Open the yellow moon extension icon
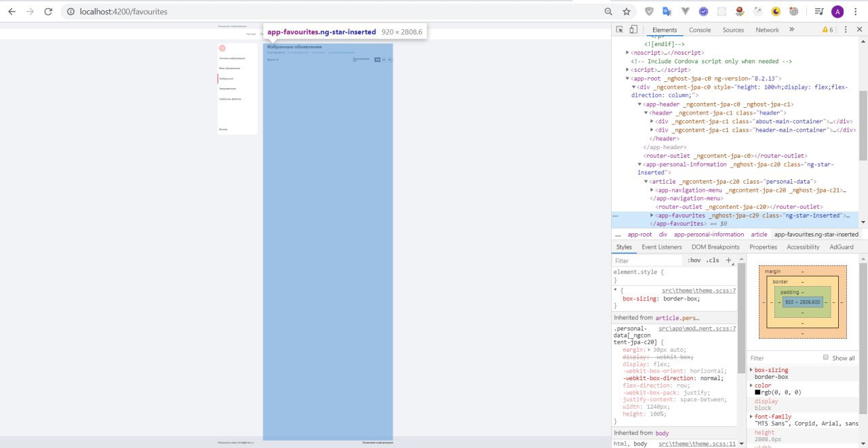Viewport: 868px width, 448px height. pos(776,12)
